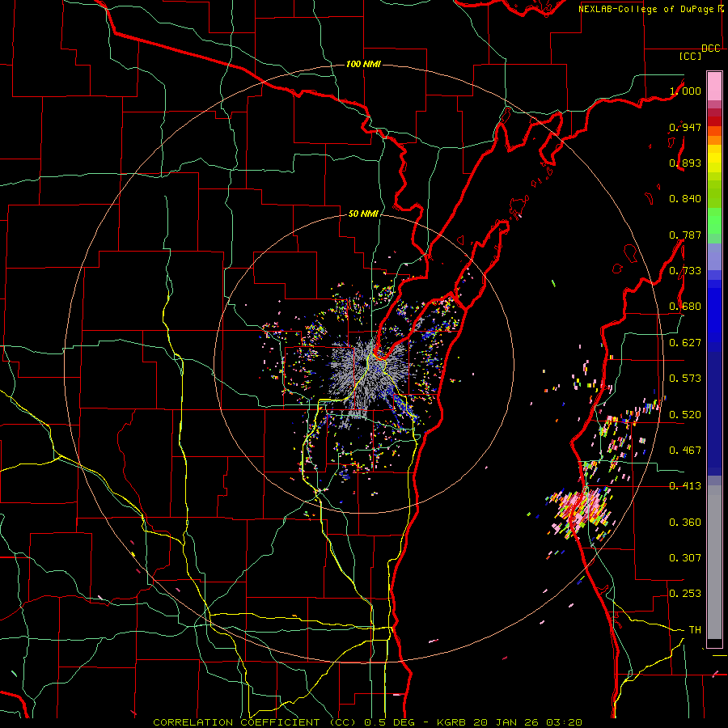Image resolution: width=728 pixels, height=728 pixels.
Task: Click the 0.573 scale value
Action: point(685,379)
